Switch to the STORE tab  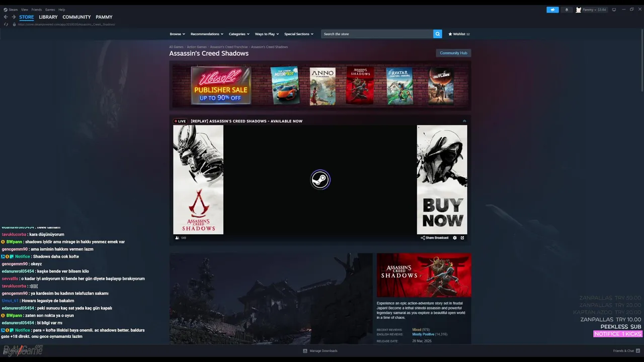27,17
